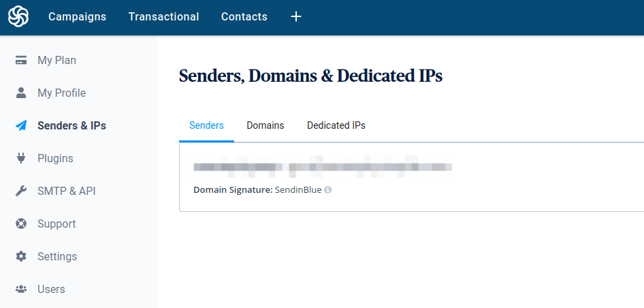The height and width of the screenshot is (308, 644).
Task: Select the blurred sender entry row
Action: tap(323, 166)
